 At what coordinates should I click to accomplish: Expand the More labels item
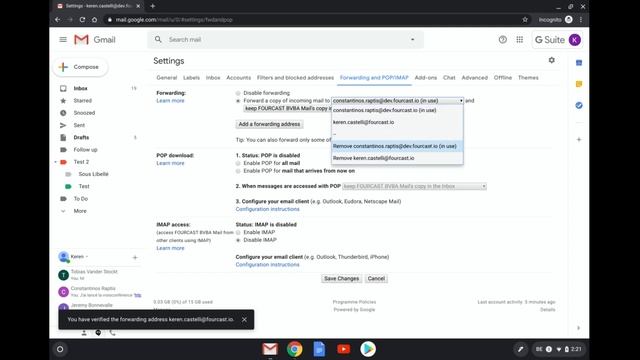coord(80,211)
